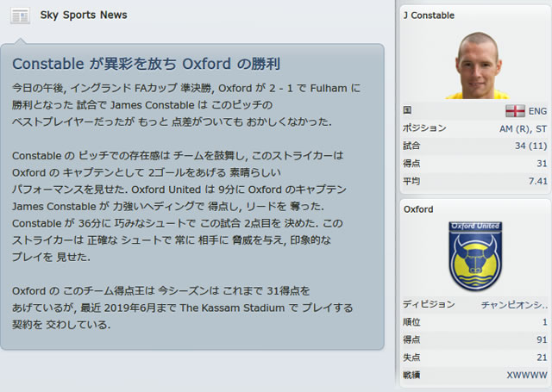Click the 試合 row label
552x392 pixels.
coord(411,146)
